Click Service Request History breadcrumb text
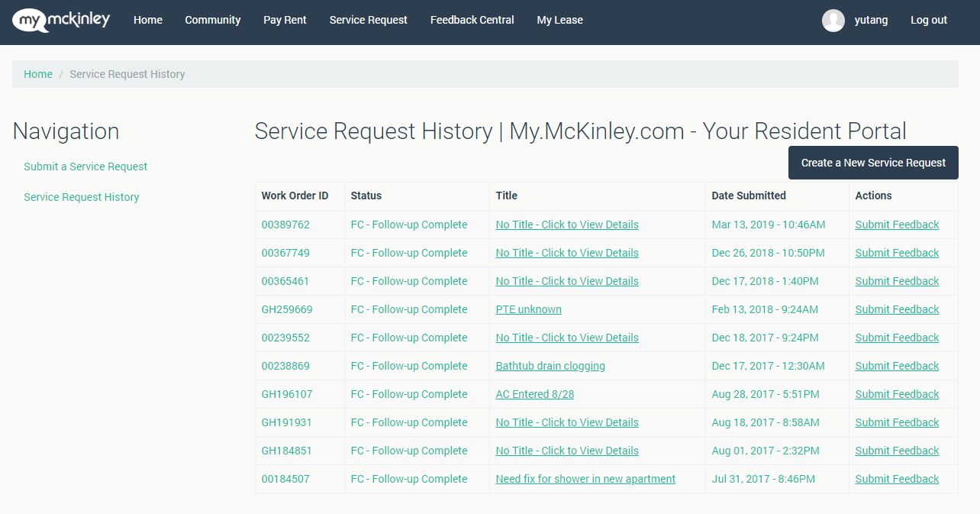The height and width of the screenshot is (514, 980). click(127, 74)
